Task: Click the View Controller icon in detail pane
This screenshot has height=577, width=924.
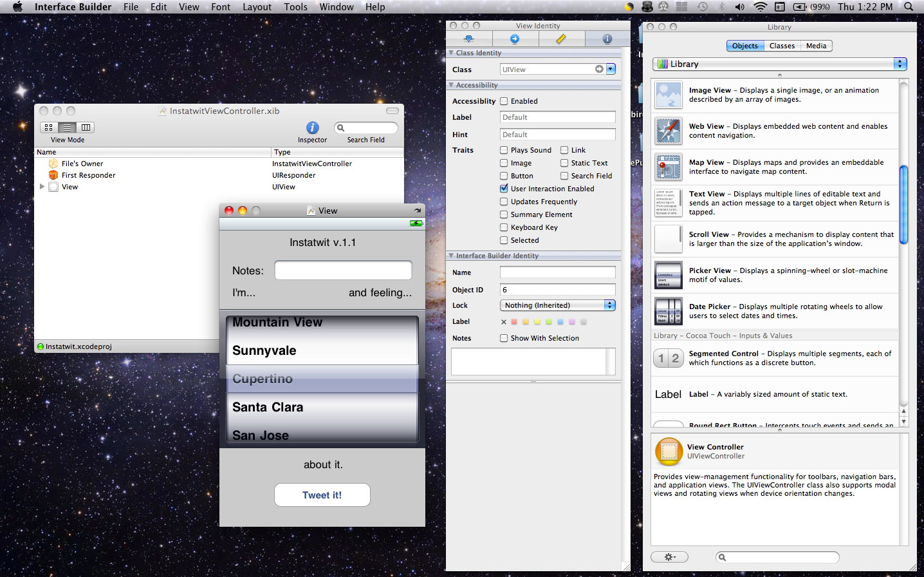Action: 669,451
